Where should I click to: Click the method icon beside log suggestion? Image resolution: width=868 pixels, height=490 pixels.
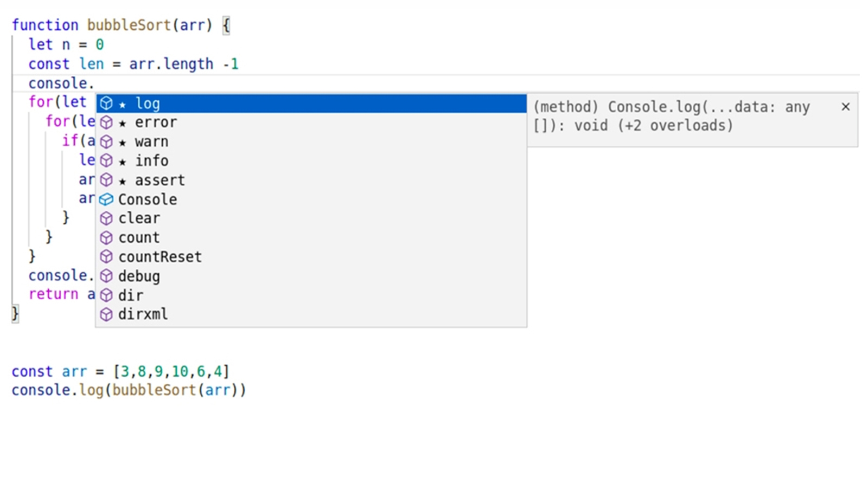(x=106, y=104)
